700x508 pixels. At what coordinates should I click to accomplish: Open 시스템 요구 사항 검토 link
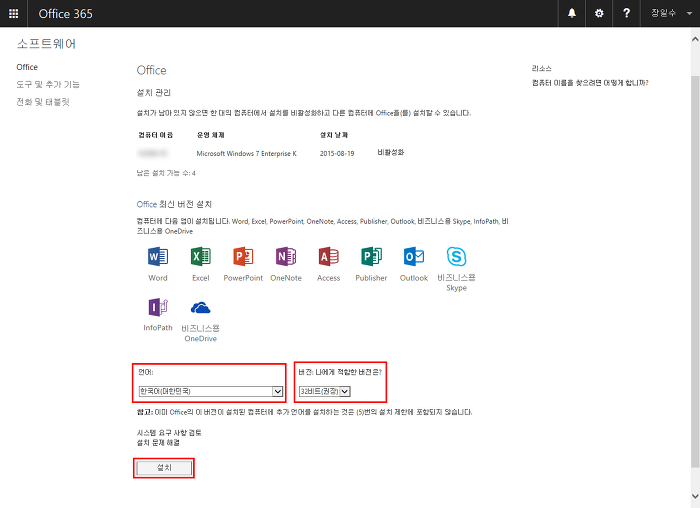(x=169, y=433)
